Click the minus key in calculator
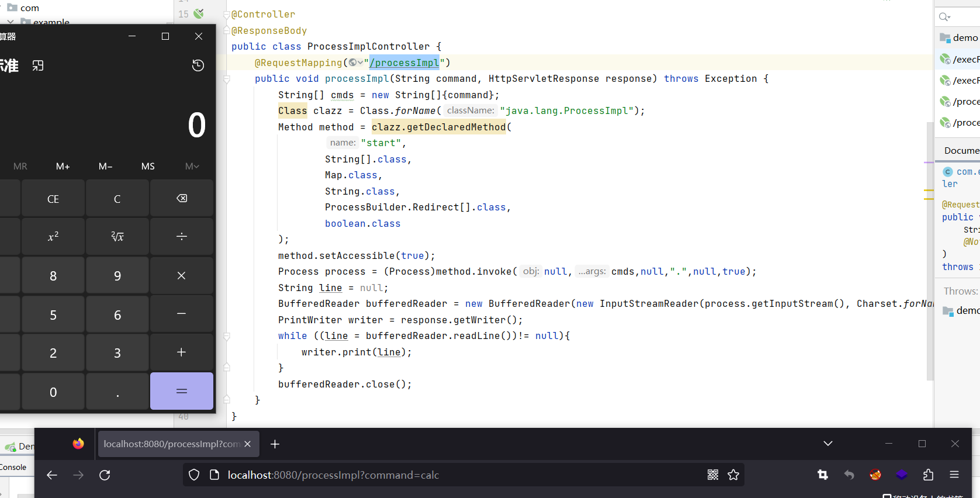This screenshot has height=498, width=980. (x=182, y=314)
